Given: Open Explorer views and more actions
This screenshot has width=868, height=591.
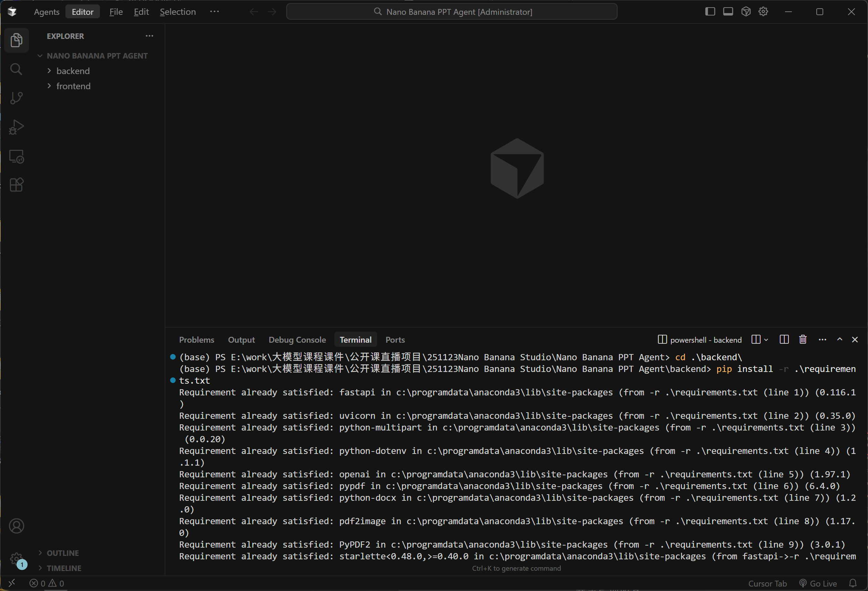Looking at the screenshot, I should click(x=149, y=36).
